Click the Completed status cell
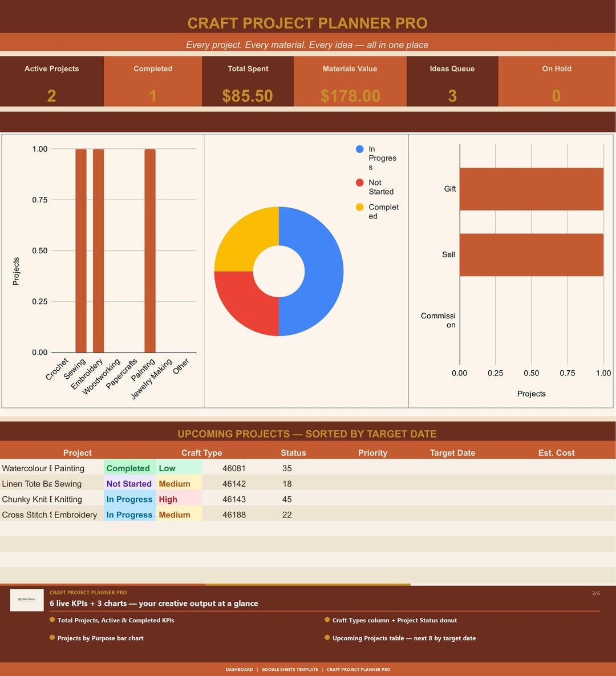 click(129, 468)
